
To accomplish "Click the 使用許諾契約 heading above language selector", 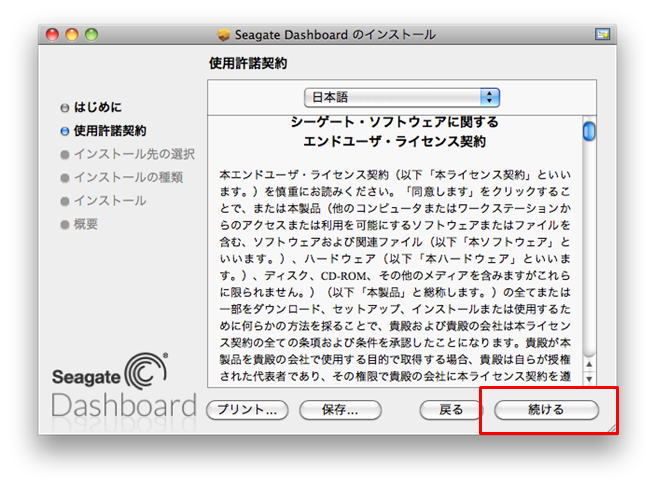I will click(x=248, y=63).
